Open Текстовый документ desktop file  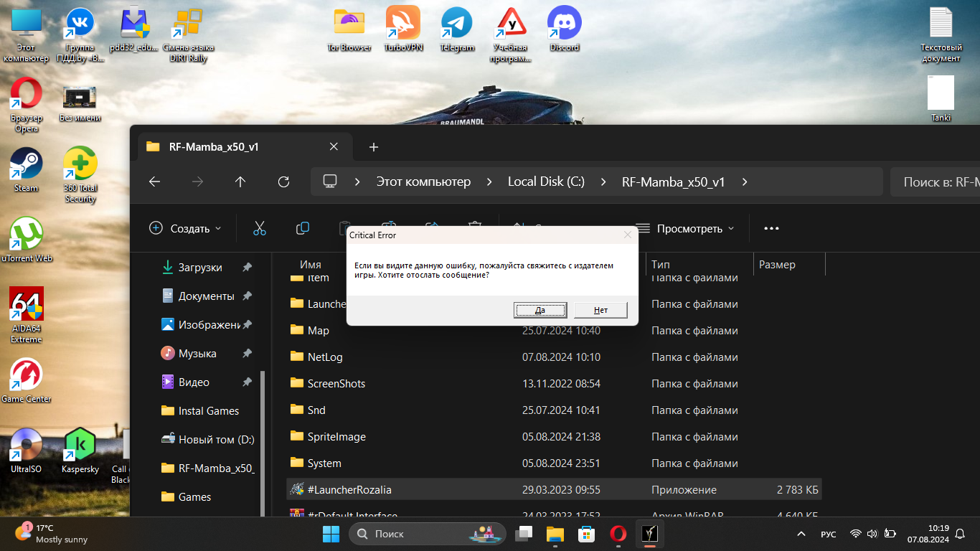(x=941, y=34)
